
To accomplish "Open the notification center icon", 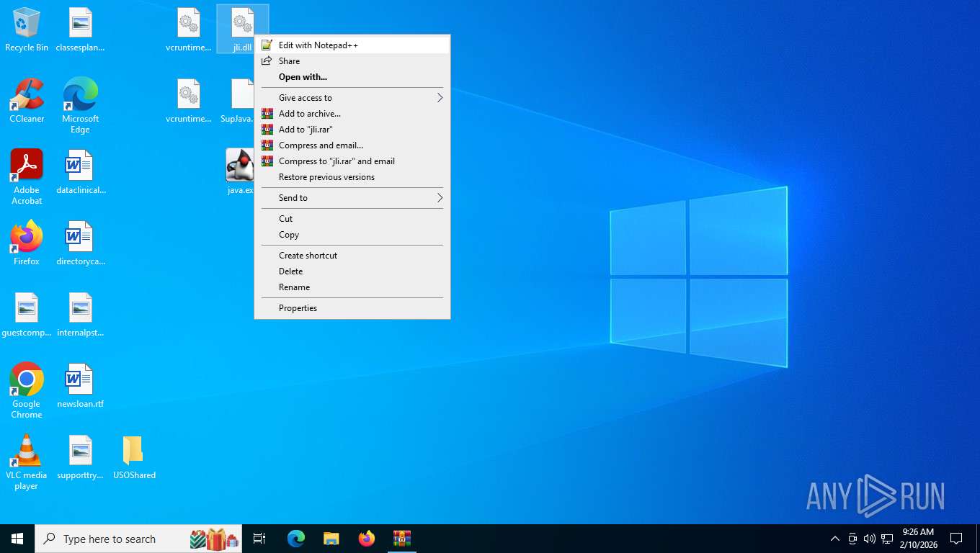I will pyautogui.click(x=956, y=539).
